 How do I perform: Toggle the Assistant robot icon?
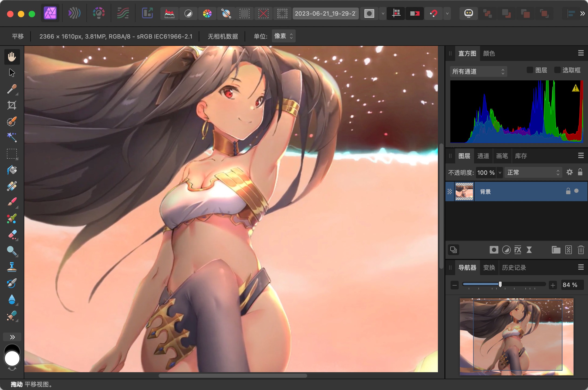pyautogui.click(x=469, y=13)
